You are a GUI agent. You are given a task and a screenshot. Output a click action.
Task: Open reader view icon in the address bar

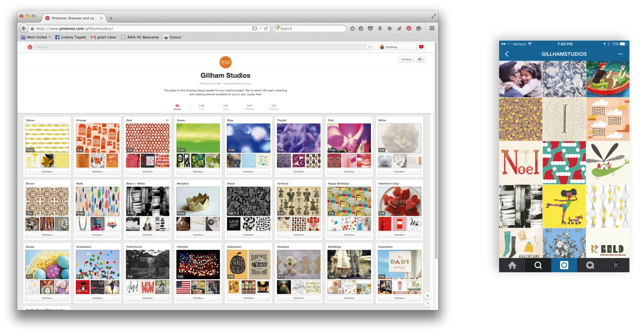pos(254,29)
